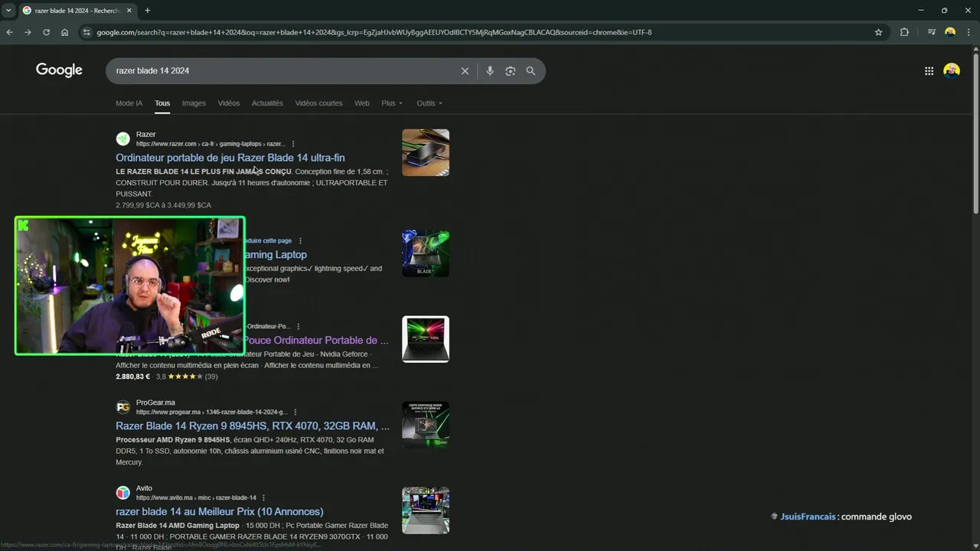
Task: Open the 'aming Laptop' result link
Action: [x=276, y=254]
